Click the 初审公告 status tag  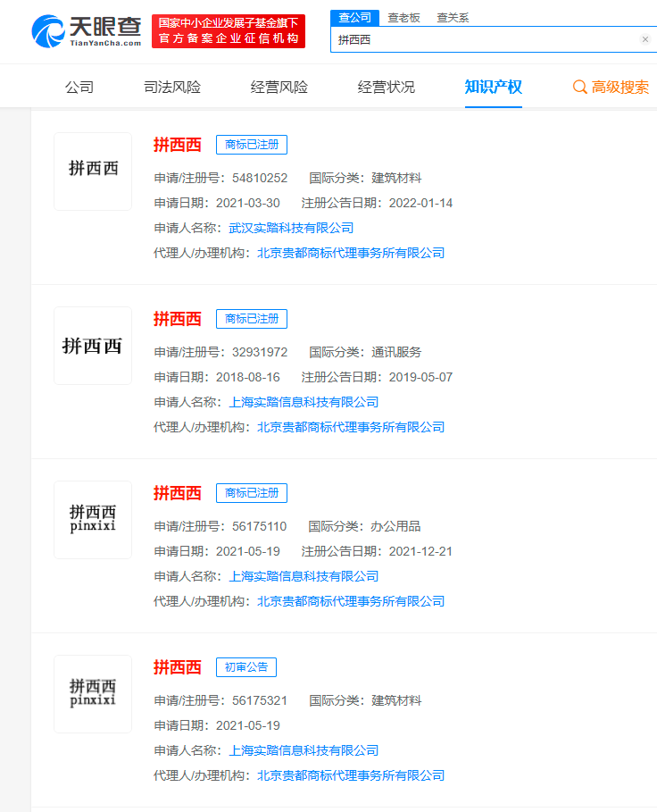tap(245, 667)
